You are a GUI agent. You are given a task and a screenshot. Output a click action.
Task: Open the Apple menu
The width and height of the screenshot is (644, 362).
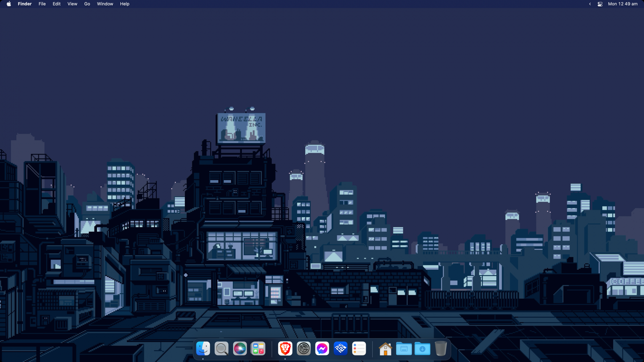9,4
